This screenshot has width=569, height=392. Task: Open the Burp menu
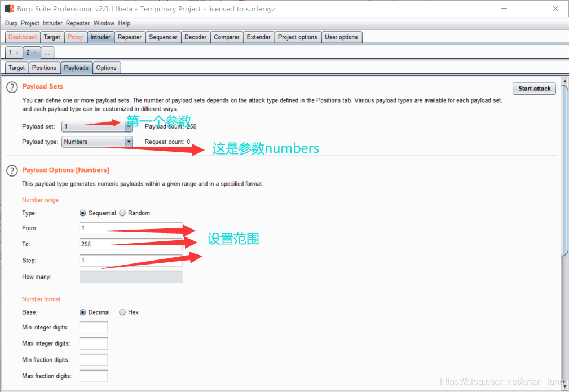point(11,23)
